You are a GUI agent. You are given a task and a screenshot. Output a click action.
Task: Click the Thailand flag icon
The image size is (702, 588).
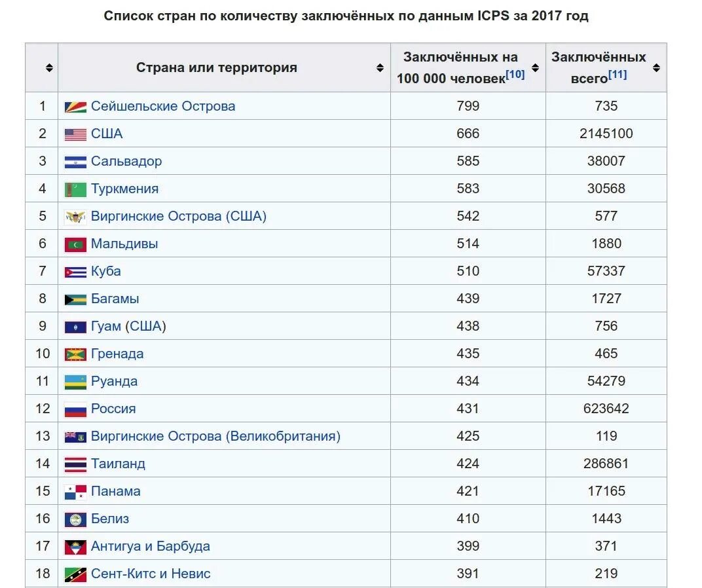(x=75, y=464)
